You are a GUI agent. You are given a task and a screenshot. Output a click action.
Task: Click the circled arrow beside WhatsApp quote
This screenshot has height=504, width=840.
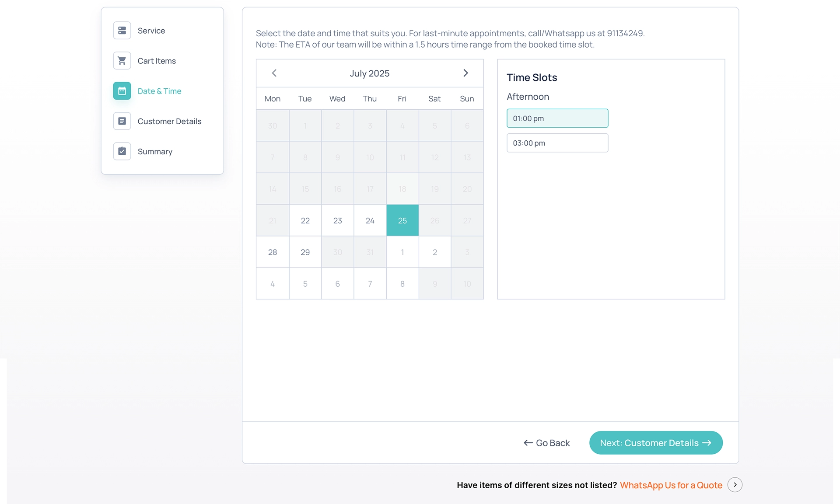[735, 485]
